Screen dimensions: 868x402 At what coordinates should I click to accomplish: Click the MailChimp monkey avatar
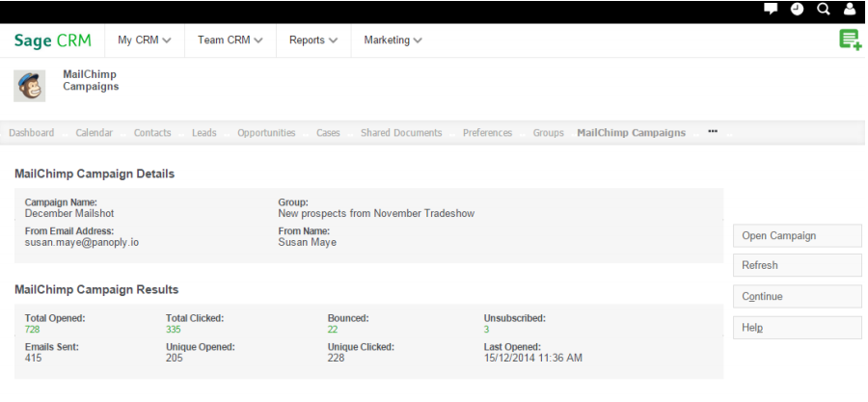tap(29, 86)
